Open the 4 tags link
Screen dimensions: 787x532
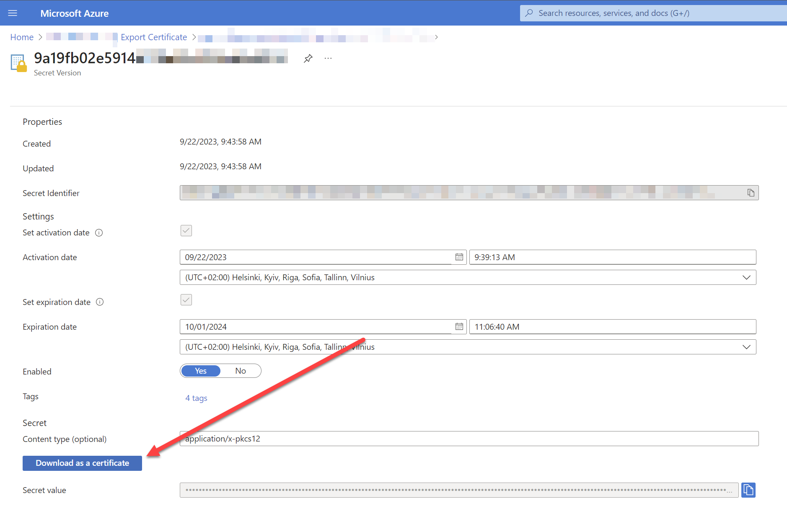pyautogui.click(x=196, y=398)
